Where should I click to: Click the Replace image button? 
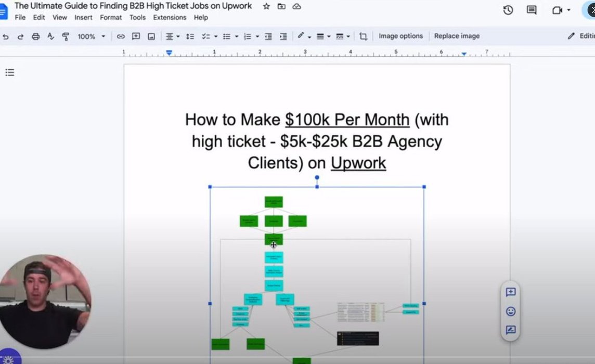pyautogui.click(x=457, y=36)
